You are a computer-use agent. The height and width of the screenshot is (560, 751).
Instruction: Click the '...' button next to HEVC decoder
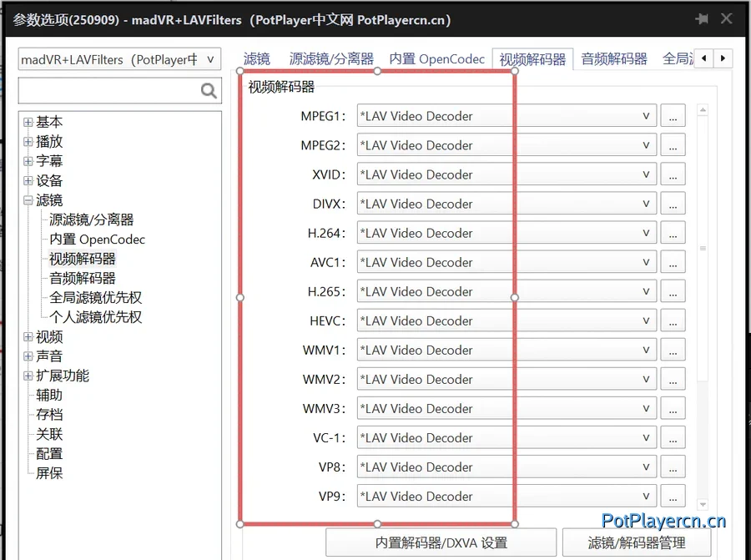[x=673, y=320]
